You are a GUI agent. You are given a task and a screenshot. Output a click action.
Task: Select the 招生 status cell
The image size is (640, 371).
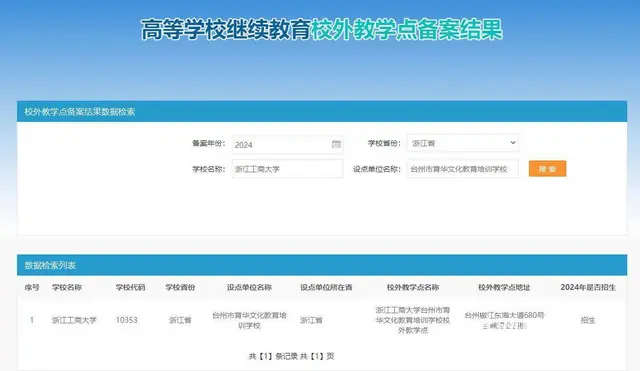pyautogui.click(x=588, y=320)
